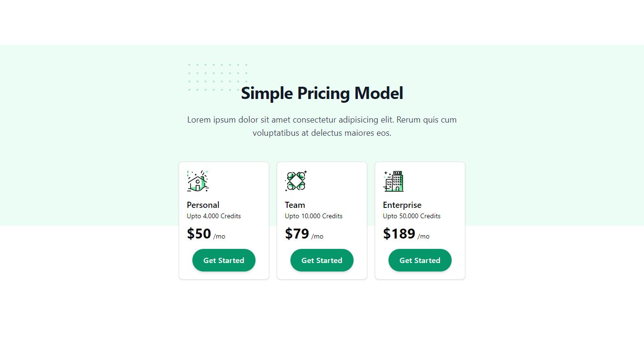Click Get Started under the Enterprise plan
The width and height of the screenshot is (644, 362).
pos(420,260)
